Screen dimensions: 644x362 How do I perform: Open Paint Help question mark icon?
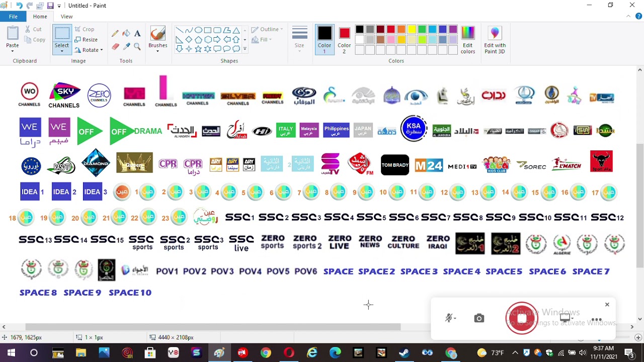pos(637,17)
